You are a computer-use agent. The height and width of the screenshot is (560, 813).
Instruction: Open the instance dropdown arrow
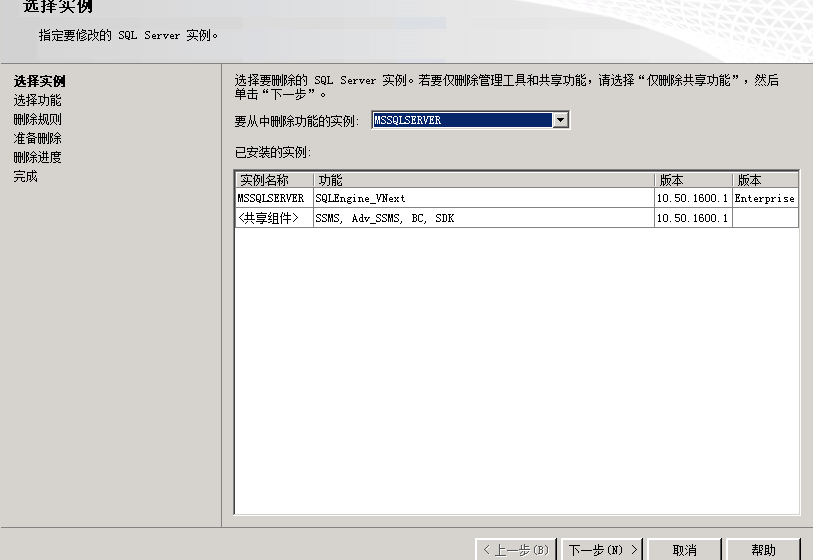point(560,120)
